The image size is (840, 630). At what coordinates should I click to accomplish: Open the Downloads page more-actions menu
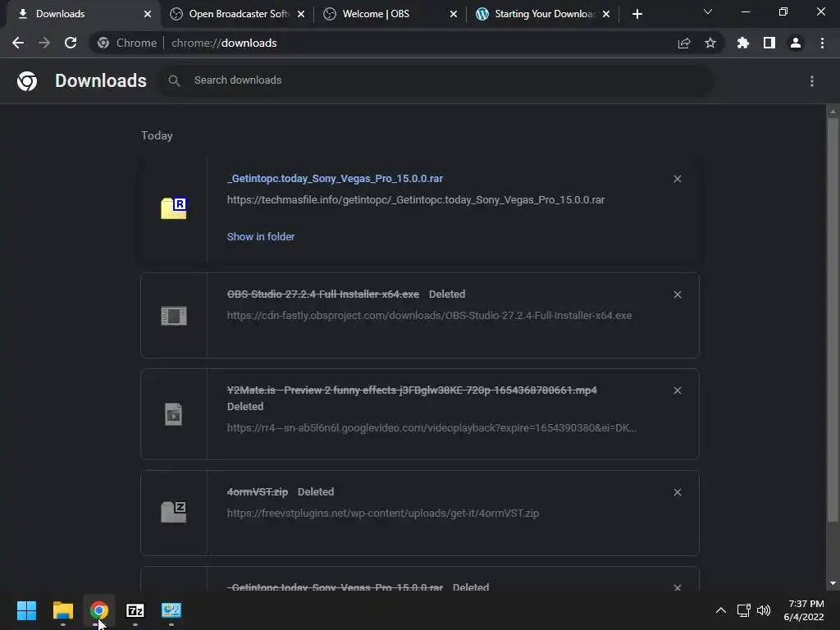click(812, 81)
